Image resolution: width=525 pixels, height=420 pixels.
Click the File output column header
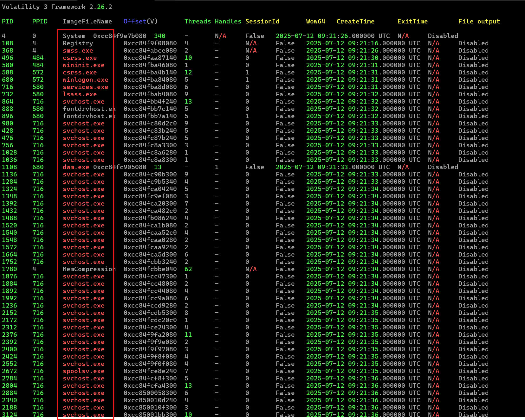479,21
